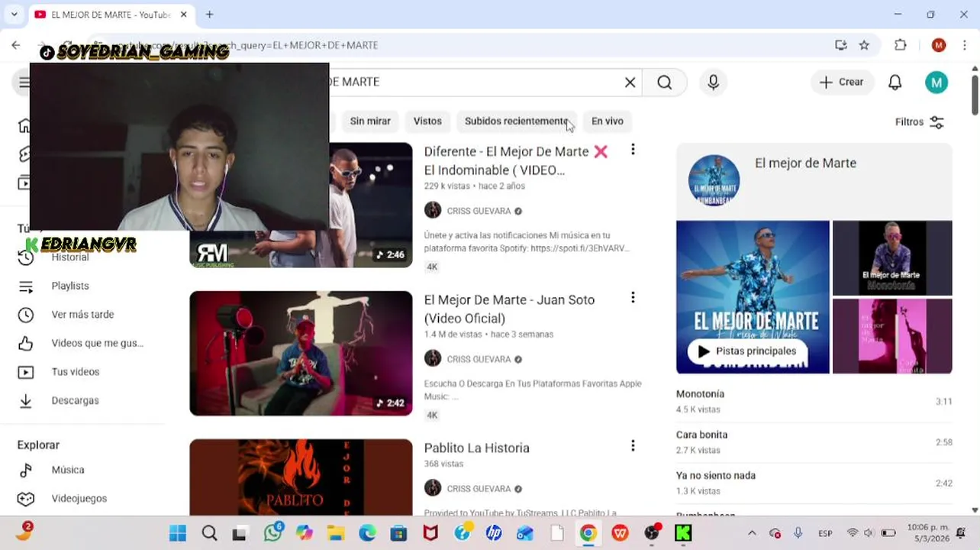This screenshot has height=550, width=980.
Task: Play the Juan Soto video thumbnail
Action: click(301, 353)
